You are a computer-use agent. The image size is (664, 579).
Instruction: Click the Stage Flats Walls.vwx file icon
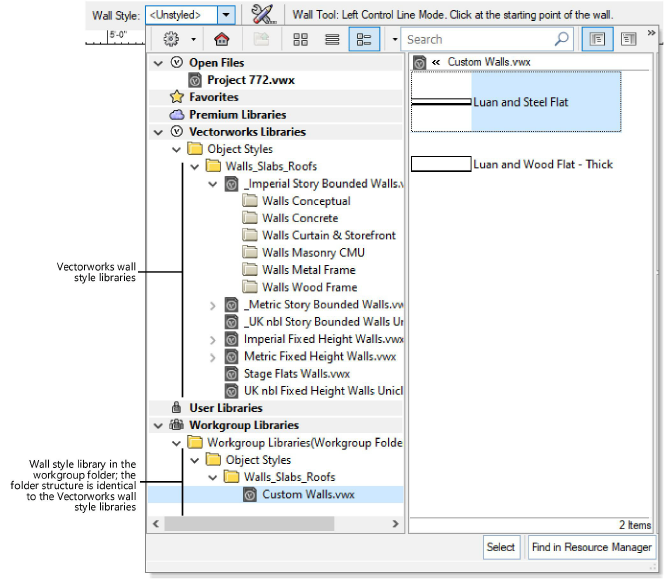231,374
